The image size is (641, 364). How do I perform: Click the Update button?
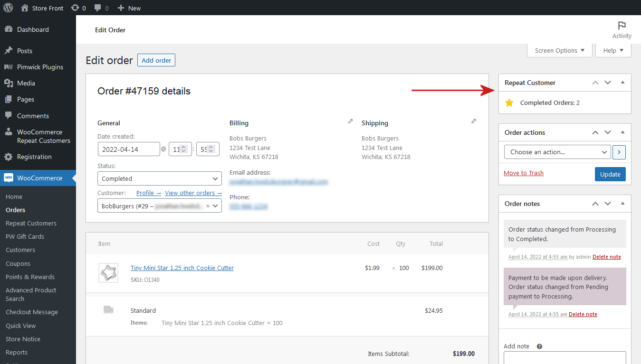click(x=610, y=174)
